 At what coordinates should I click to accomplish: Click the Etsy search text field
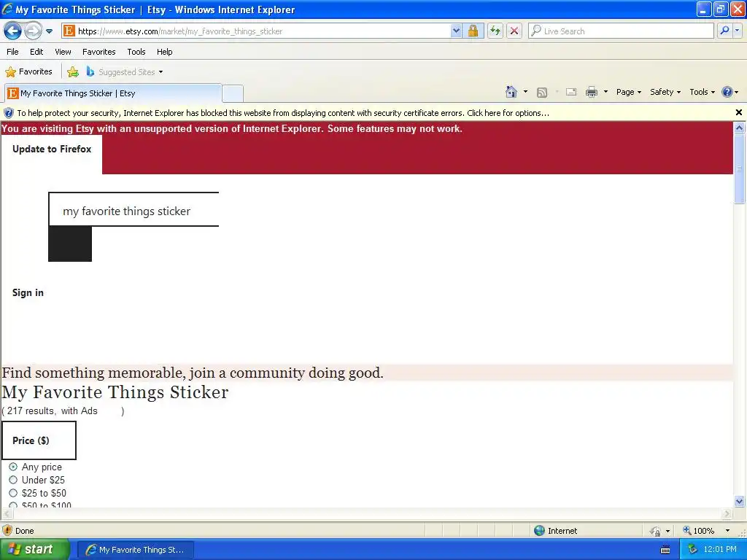(x=134, y=209)
